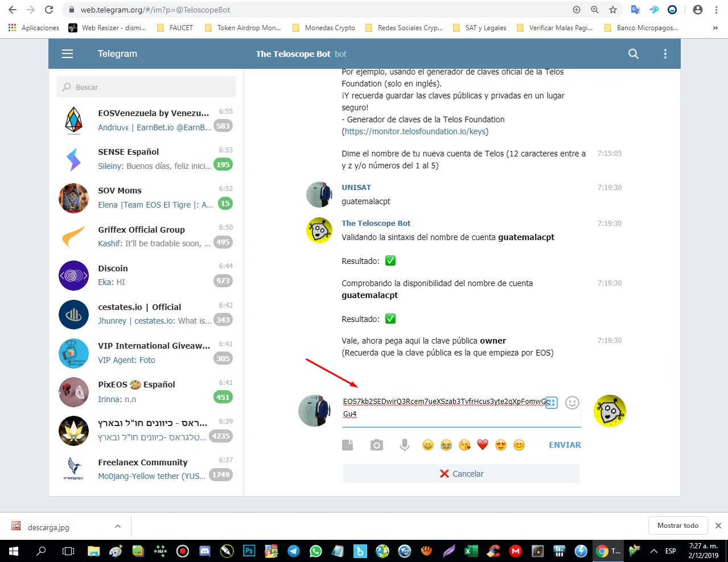The height and width of the screenshot is (562, 728).
Task: Open the Griffex Official Group chat
Action: (146, 236)
